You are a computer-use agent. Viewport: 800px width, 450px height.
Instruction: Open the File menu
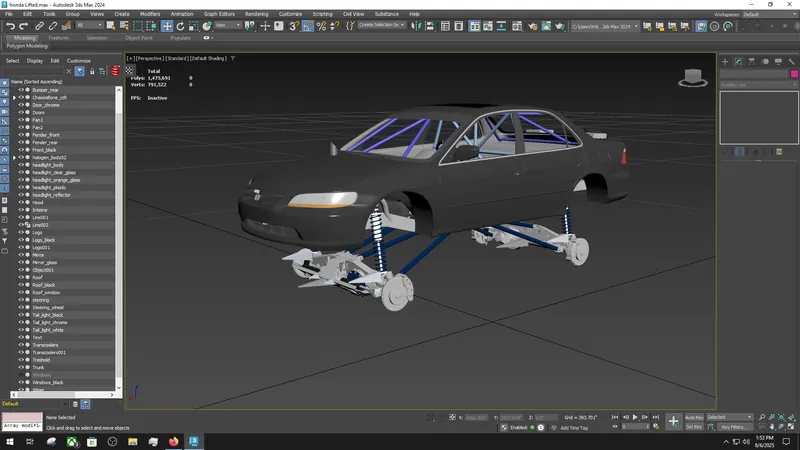click(9, 14)
